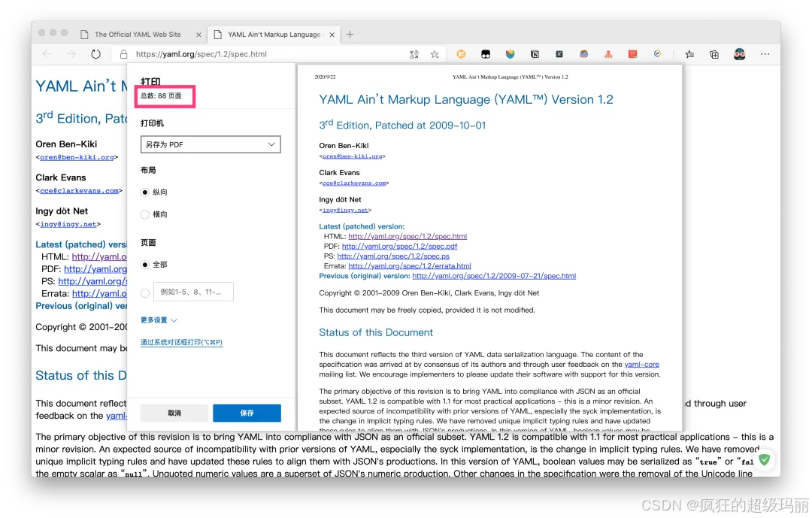Open 通过系统对话框打印 system dialog link

point(181,342)
